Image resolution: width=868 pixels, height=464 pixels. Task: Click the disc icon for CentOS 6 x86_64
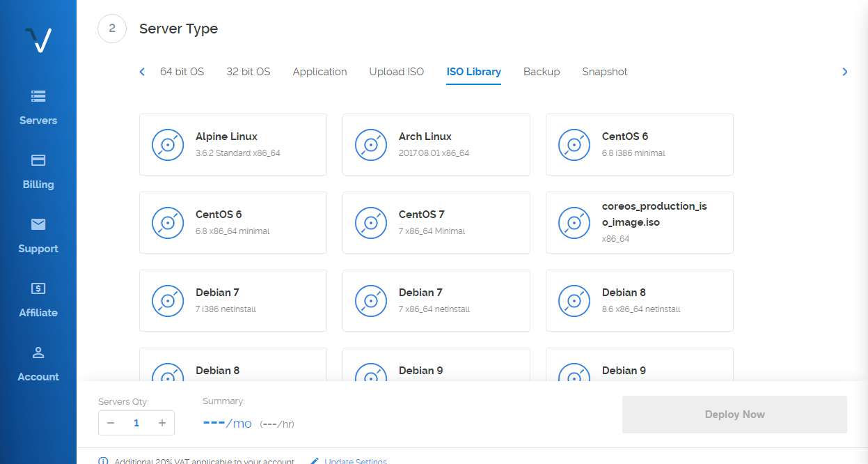[x=168, y=222]
